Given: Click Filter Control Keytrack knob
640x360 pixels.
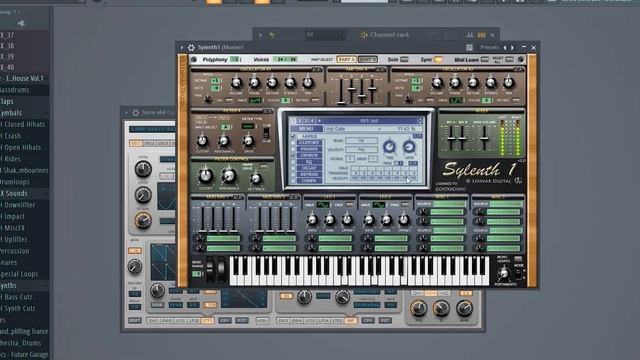Looking at the screenshot, I should [x=256, y=178].
